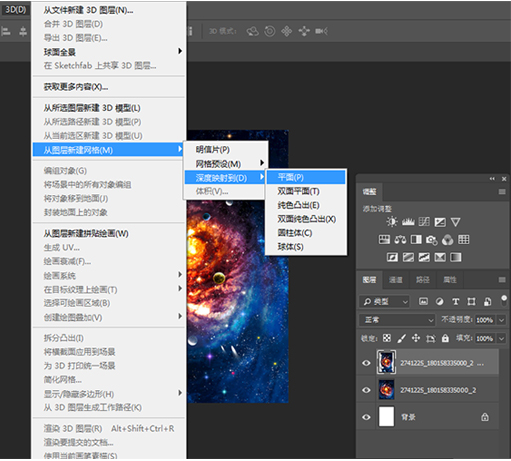The image size is (511, 461).
Task: Add a Black & White adjustment layer
Action: point(416,239)
